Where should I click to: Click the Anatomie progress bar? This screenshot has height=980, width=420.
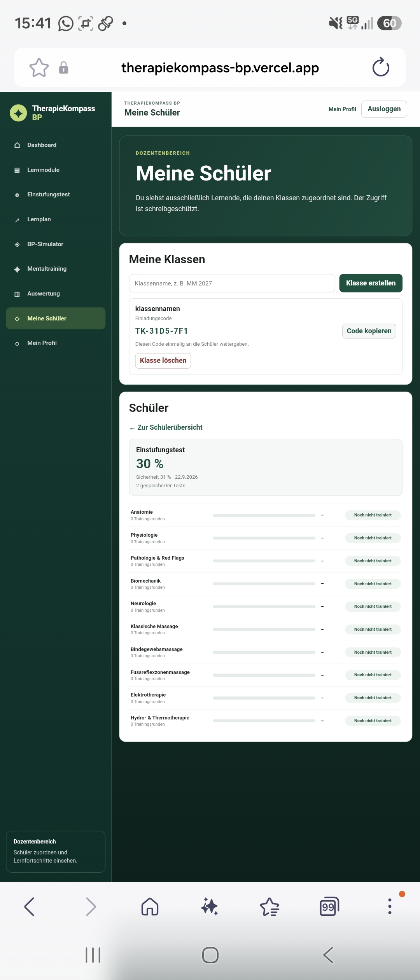click(x=264, y=515)
